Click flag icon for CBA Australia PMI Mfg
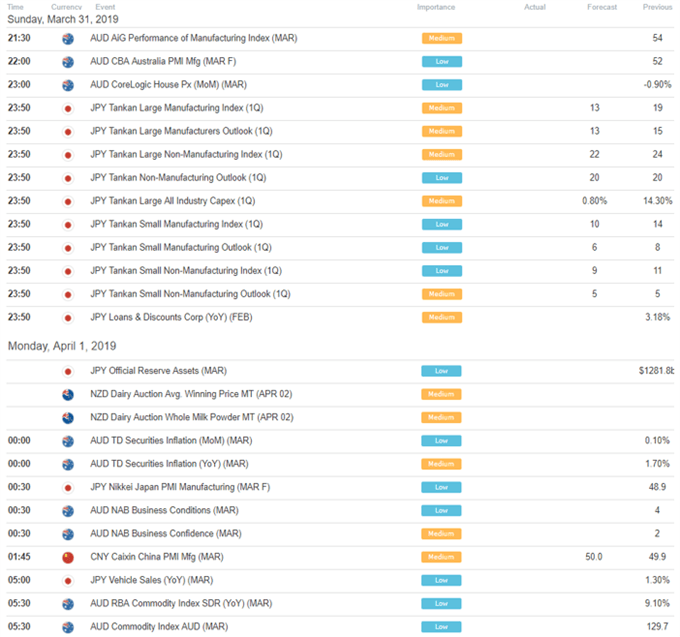 tap(68, 62)
